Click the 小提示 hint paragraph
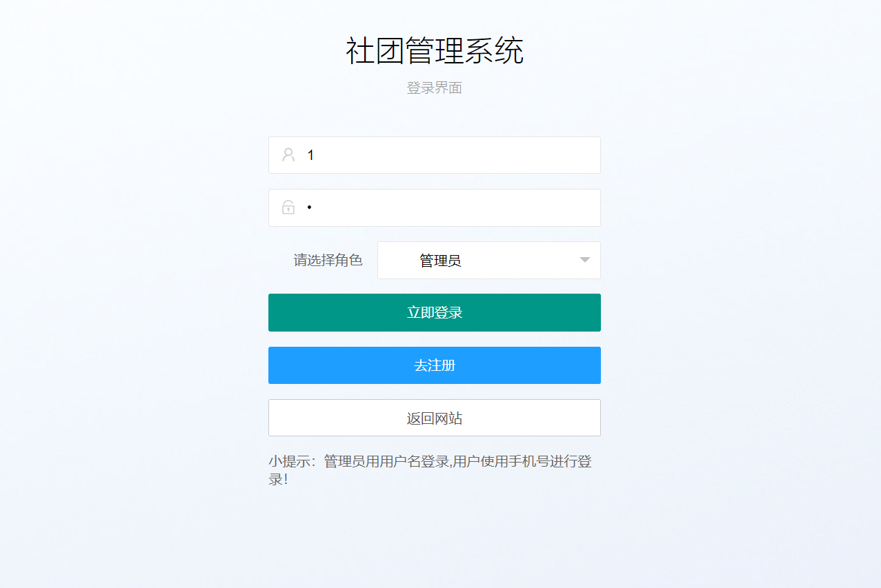Image resolution: width=881 pixels, height=588 pixels. (x=430, y=470)
